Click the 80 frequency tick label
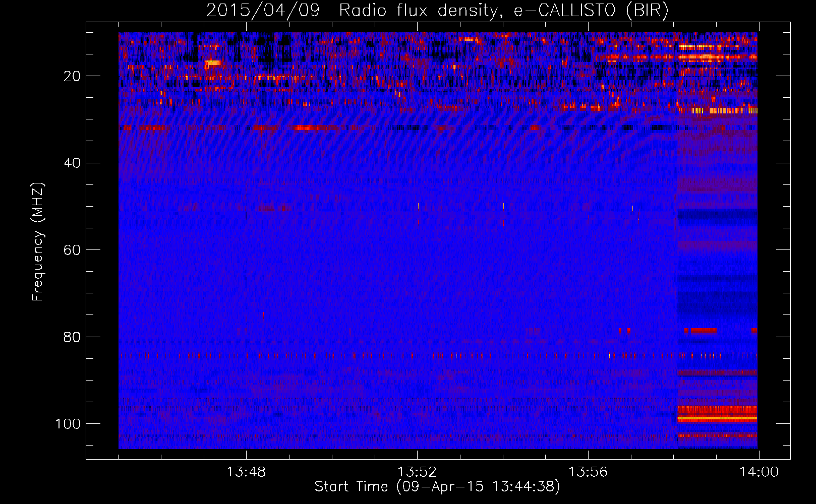The image size is (816, 504). click(x=72, y=337)
